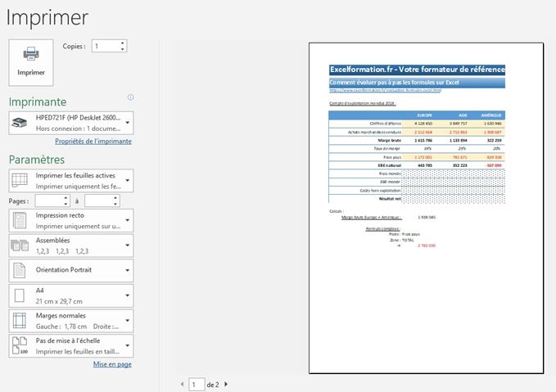Open the printer selection dropdown
556x392 pixels.
coord(127,124)
